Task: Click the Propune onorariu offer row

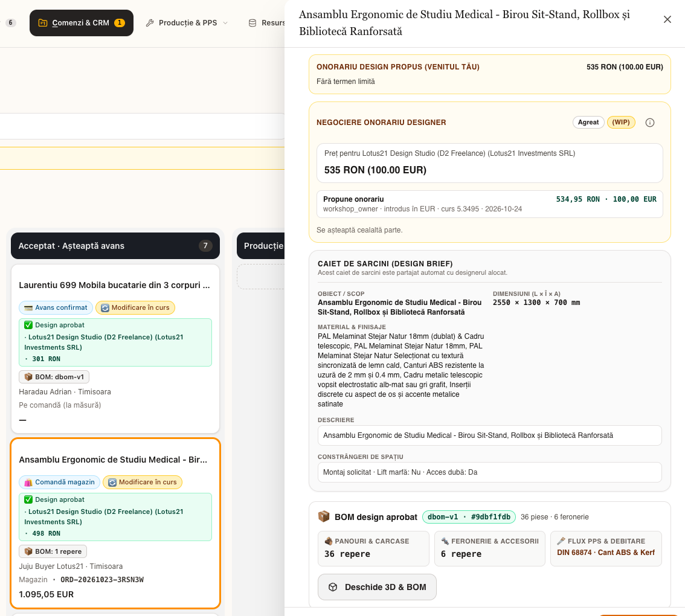Action: [x=490, y=204]
